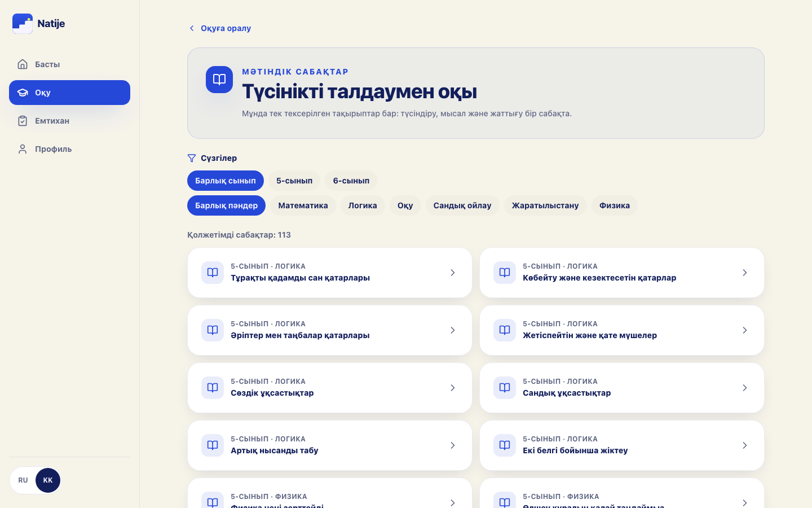
Task: Click book icon of Көбейту және кезектесетін қатарлар
Action: tap(505, 273)
